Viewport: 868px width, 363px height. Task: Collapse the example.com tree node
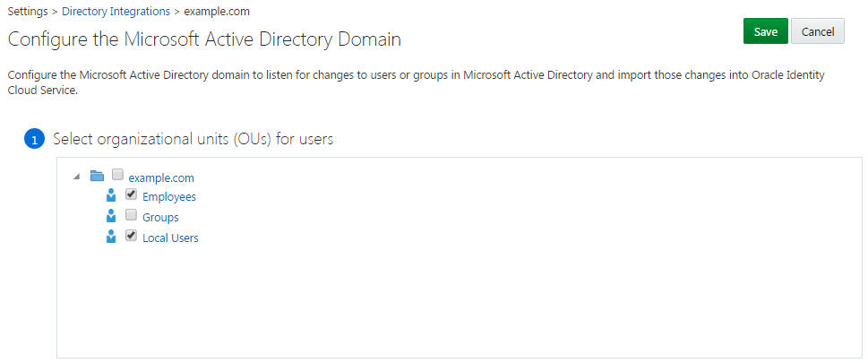[x=76, y=177]
